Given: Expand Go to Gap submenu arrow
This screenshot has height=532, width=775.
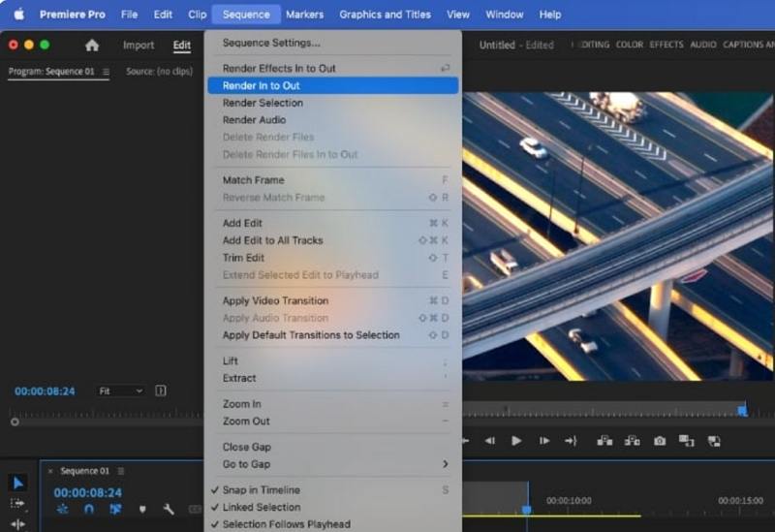Looking at the screenshot, I should [446, 464].
